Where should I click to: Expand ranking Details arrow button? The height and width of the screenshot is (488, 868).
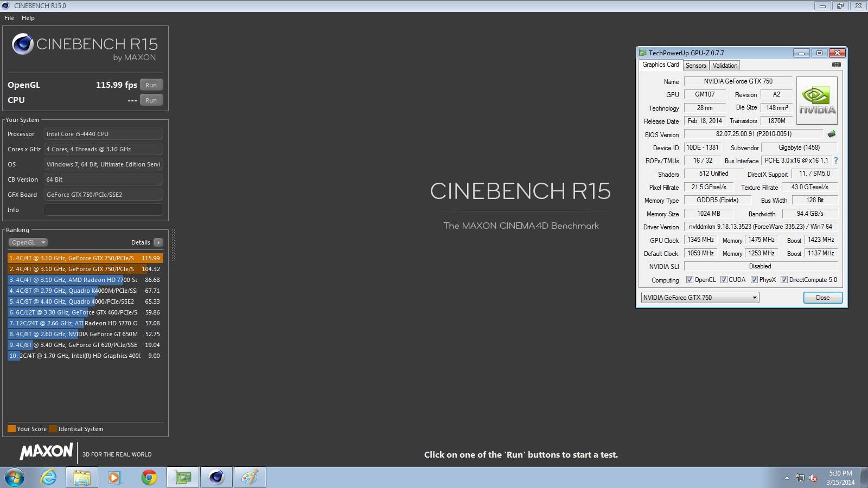coord(158,242)
